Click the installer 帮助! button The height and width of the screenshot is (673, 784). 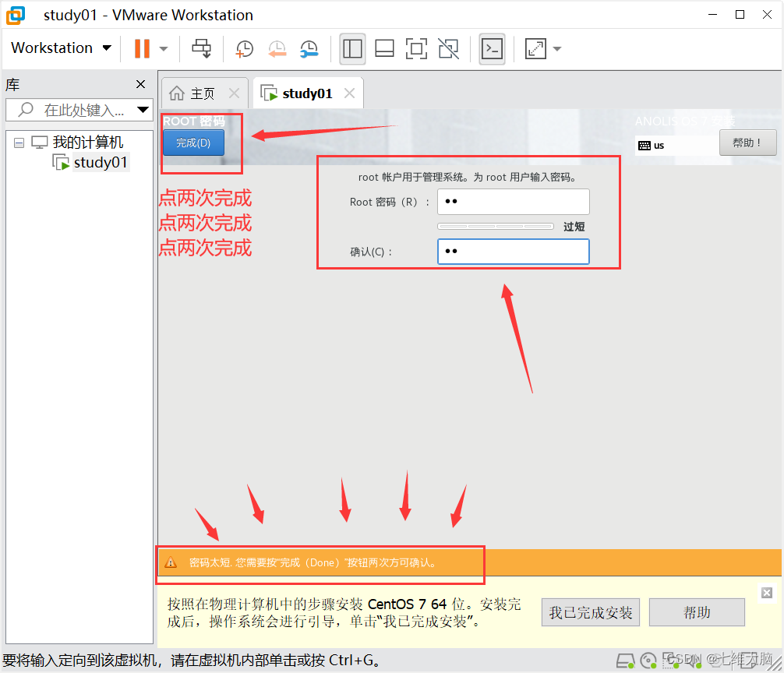[x=747, y=143]
